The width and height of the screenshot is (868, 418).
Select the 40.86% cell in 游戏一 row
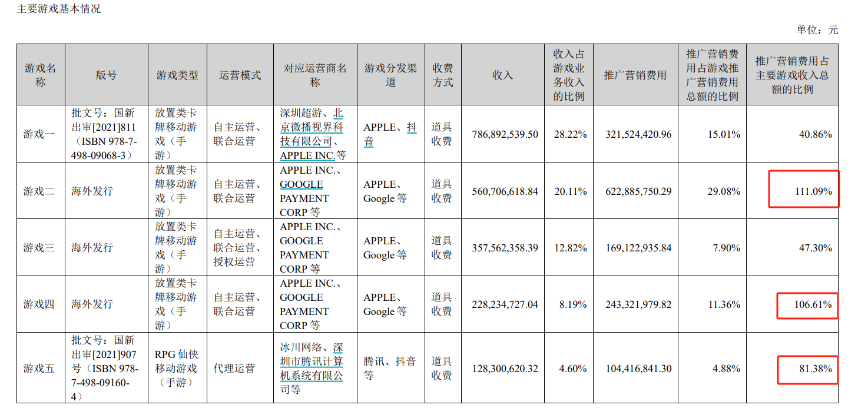[816, 134]
